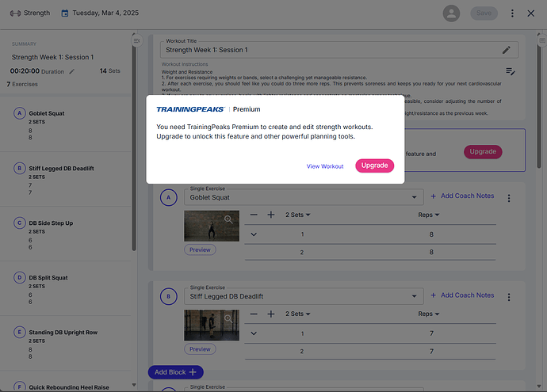Add a set to Stiff Legged DB Deadlift
The image size is (547, 392).
coord(270,314)
